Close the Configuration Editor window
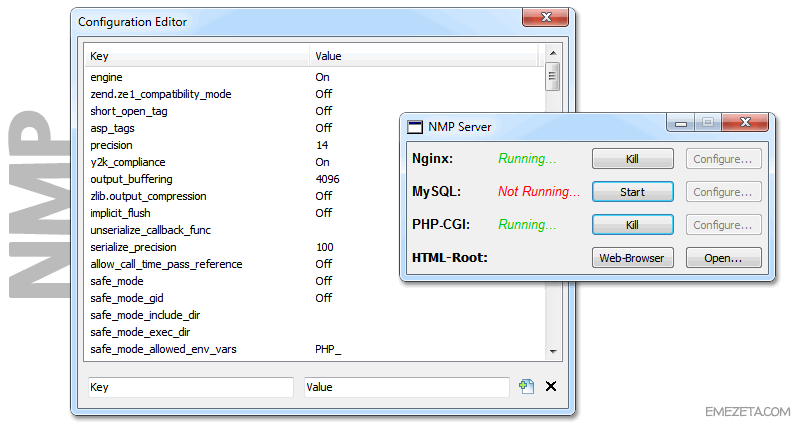800x425 pixels. 545,17
